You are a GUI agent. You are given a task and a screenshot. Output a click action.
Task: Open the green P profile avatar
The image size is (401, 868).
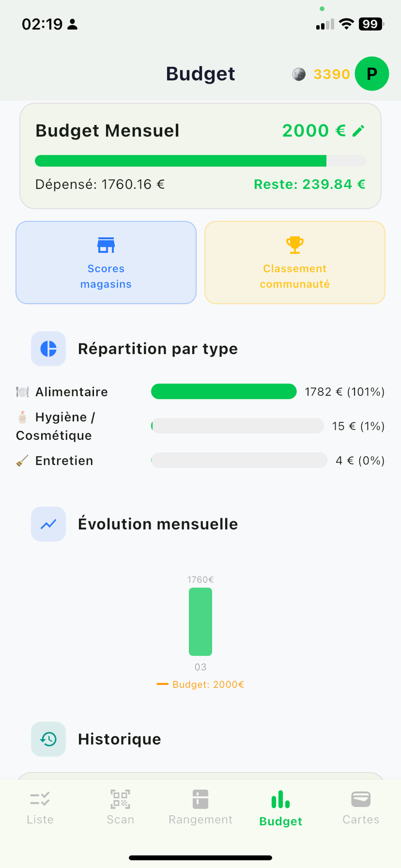coord(372,74)
